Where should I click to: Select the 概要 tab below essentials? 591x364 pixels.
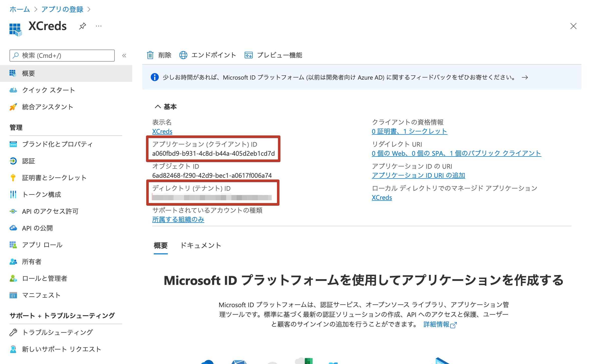[x=161, y=246]
